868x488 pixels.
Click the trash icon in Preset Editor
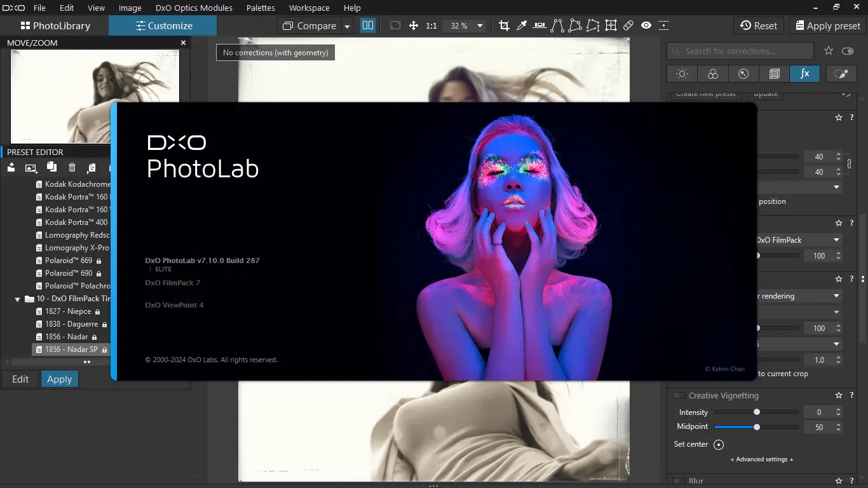tap(72, 167)
